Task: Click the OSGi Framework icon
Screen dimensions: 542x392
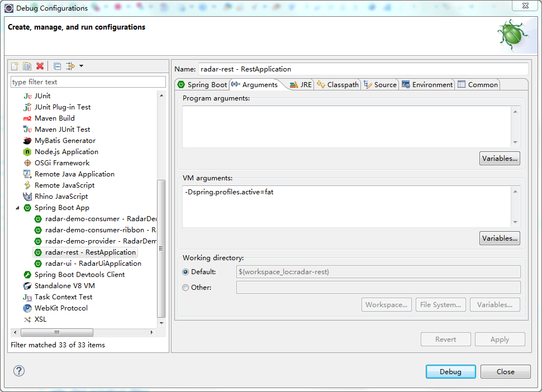Action: point(27,163)
